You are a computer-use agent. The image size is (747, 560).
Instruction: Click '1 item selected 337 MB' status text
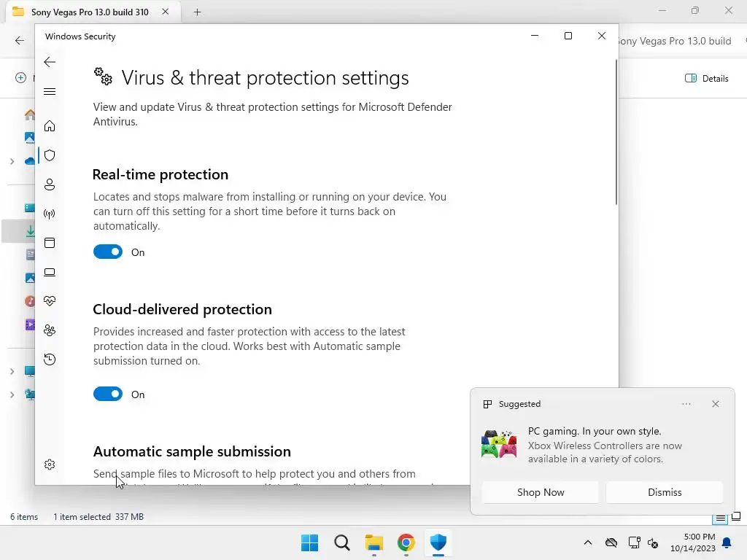[98, 517]
